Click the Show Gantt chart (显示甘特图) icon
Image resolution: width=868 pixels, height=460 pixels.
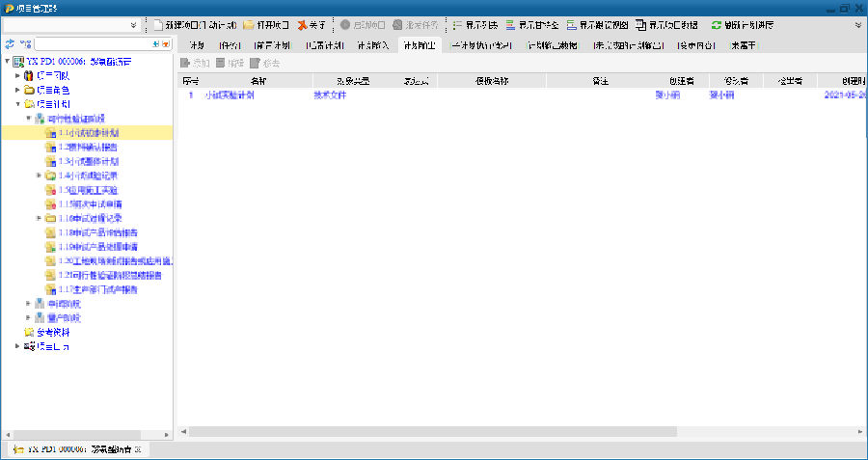(x=510, y=25)
